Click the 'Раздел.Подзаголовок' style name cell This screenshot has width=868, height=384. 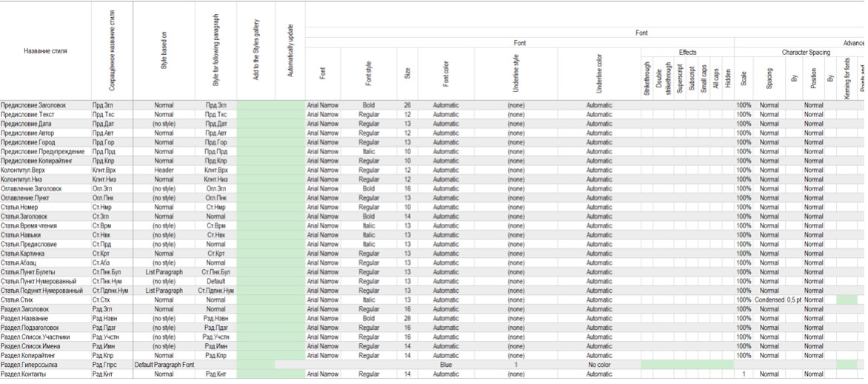tap(45, 328)
